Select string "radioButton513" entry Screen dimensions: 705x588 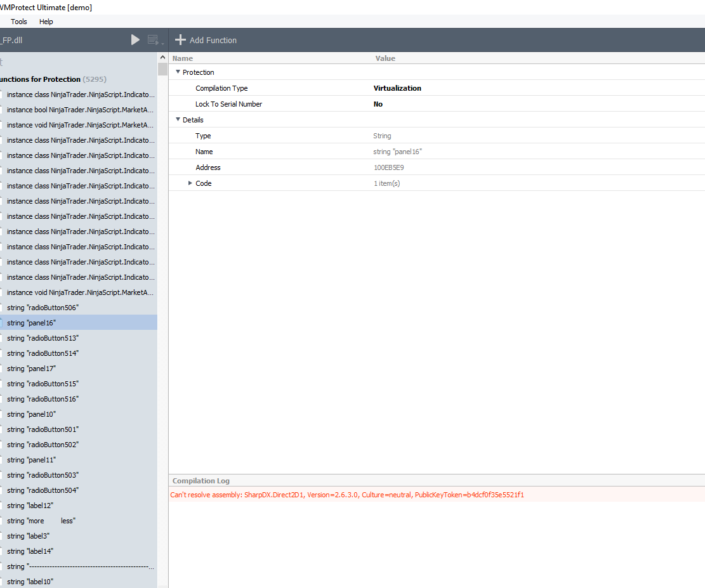pyautogui.click(x=43, y=338)
